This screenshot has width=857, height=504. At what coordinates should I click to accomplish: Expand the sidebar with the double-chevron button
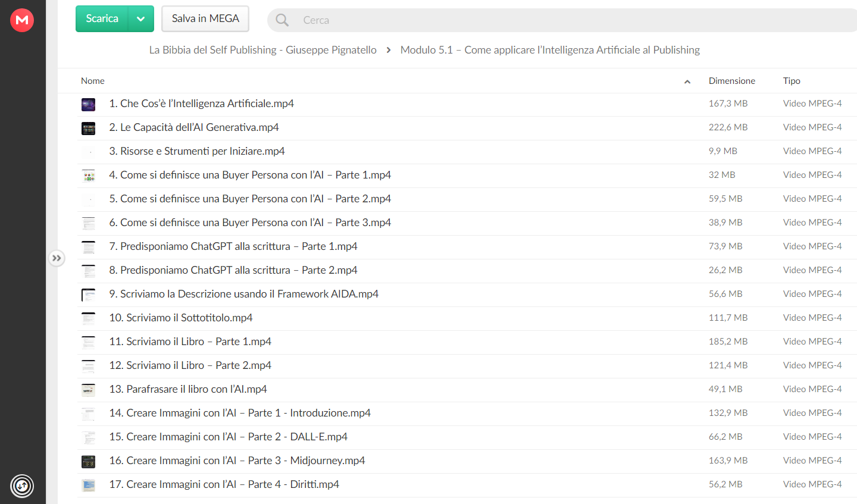pyautogui.click(x=57, y=258)
